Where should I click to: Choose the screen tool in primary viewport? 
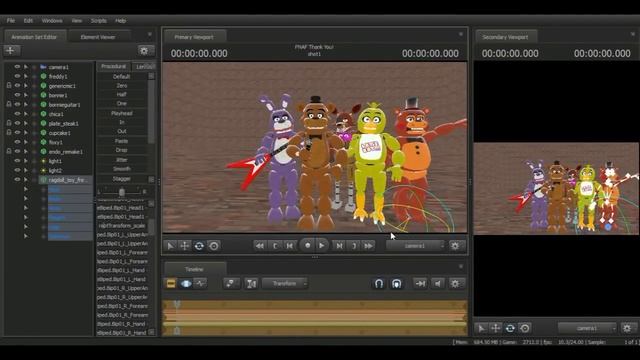pyautogui.click(x=213, y=246)
